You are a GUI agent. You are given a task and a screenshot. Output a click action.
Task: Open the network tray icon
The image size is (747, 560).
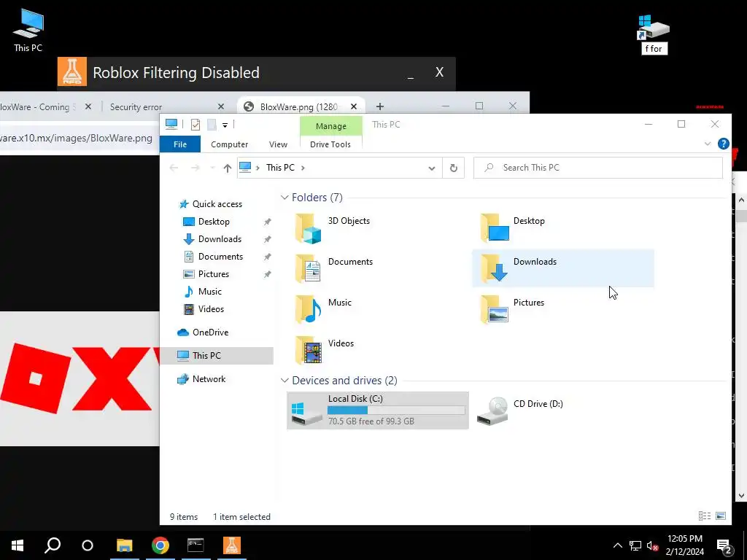click(x=635, y=545)
